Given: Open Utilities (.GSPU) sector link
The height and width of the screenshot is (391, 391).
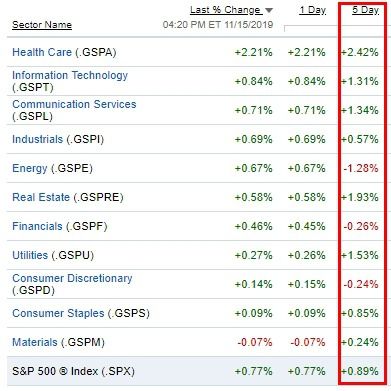Looking at the screenshot, I should 30,255.
